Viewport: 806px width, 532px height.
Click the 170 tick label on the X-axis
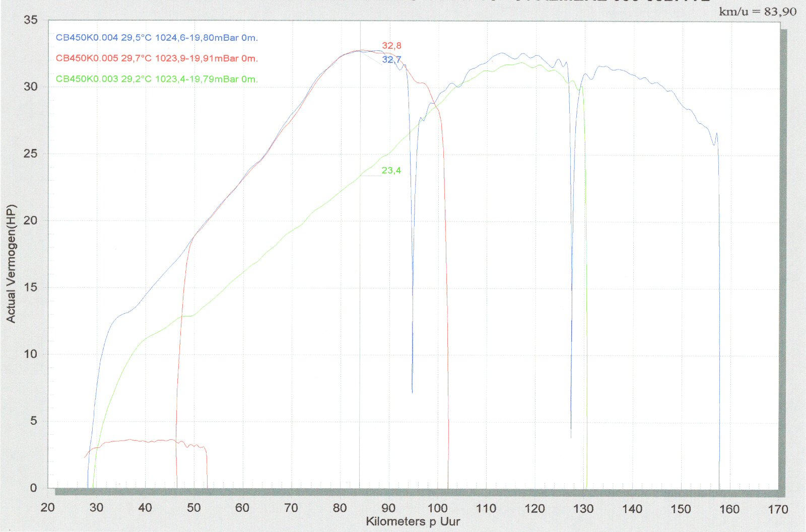(778, 509)
